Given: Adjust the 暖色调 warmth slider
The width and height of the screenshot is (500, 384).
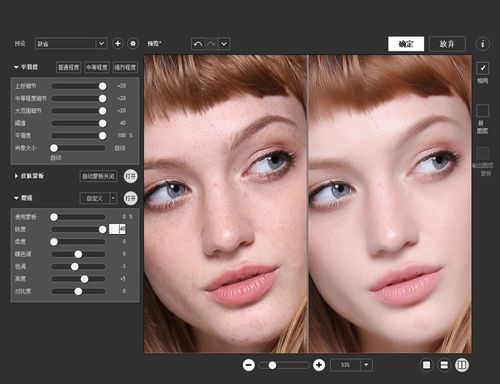Looking at the screenshot, I should (x=78, y=254).
